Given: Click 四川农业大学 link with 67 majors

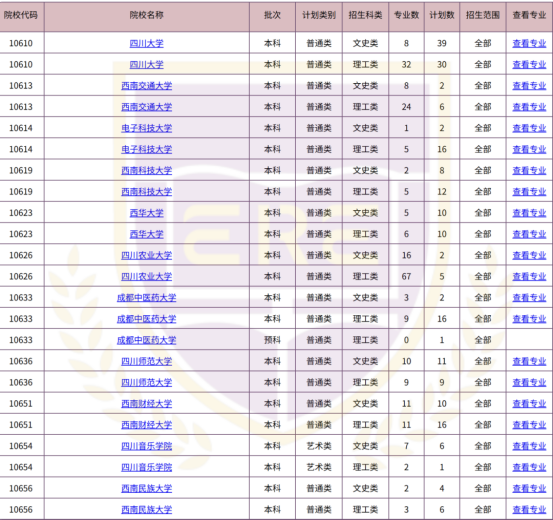Looking at the screenshot, I should click(146, 276).
